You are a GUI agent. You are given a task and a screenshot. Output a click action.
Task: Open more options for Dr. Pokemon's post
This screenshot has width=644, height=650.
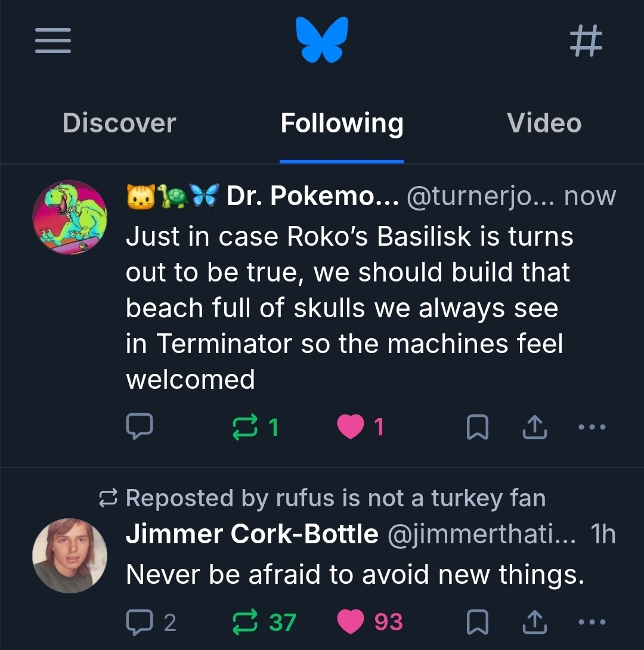pyautogui.click(x=593, y=427)
